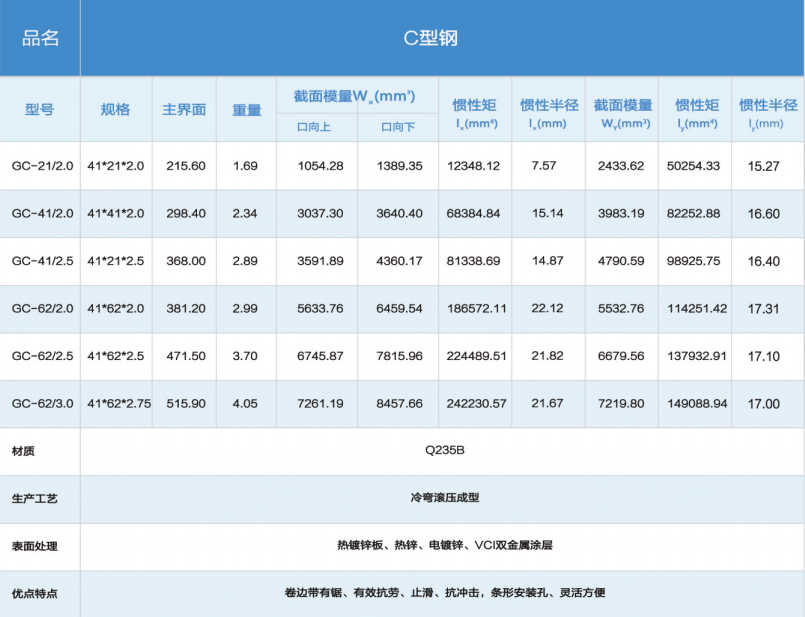Click the 材质 row label
The width and height of the screenshot is (805, 617).
[x=23, y=451]
